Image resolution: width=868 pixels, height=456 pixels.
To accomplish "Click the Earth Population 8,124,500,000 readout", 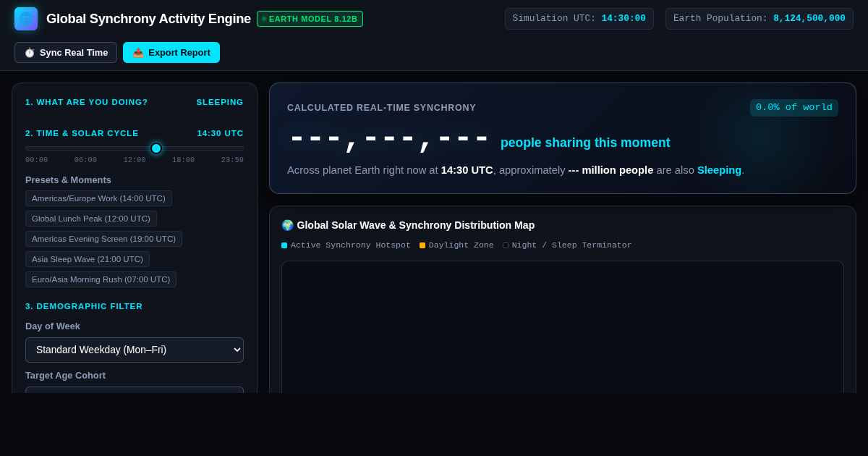I will click(759, 19).
